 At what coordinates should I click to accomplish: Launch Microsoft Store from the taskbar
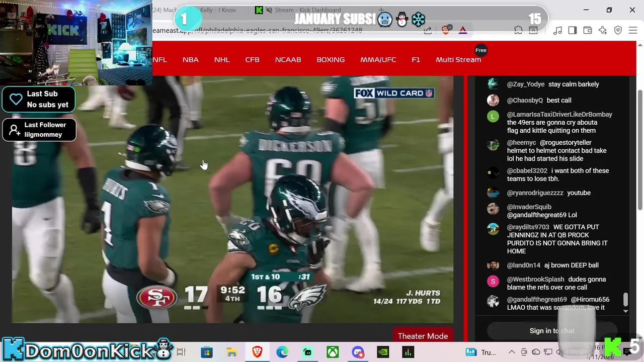[207, 352]
